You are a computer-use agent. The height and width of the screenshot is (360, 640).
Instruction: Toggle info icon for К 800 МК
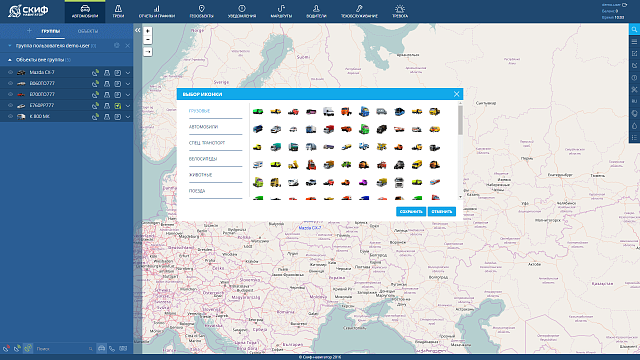click(118, 117)
